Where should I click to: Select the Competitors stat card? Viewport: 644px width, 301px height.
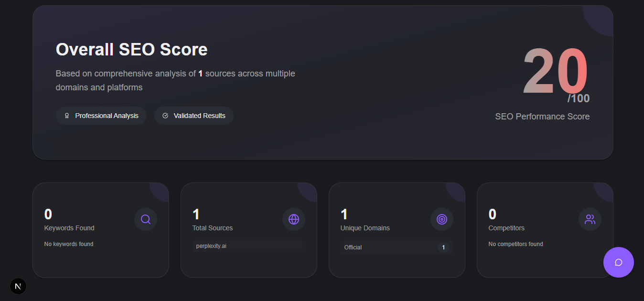545,230
